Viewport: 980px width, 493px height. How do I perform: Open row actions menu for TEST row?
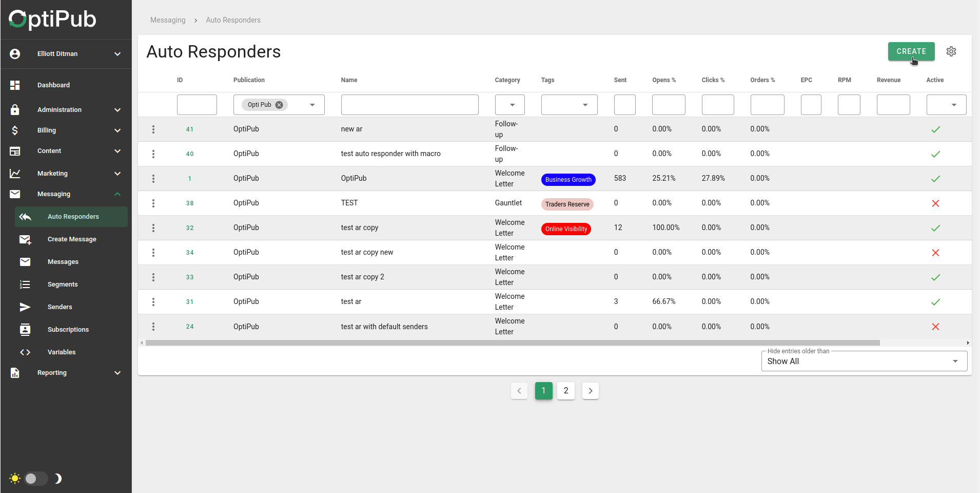153,203
